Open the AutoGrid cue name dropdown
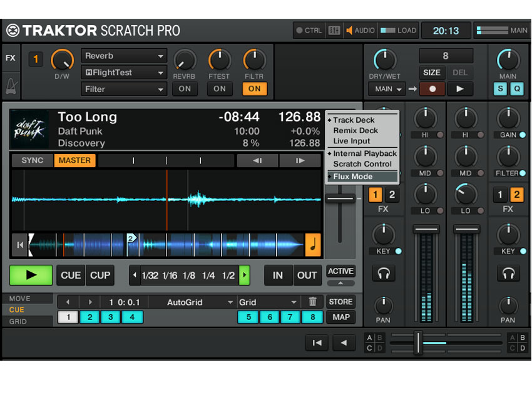The width and height of the screenshot is (532, 395). 192,302
